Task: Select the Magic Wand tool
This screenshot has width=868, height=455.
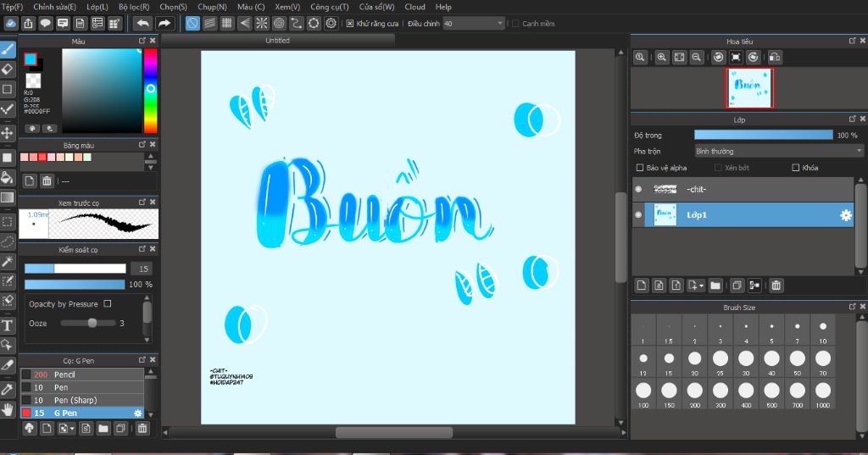Action: click(x=7, y=261)
